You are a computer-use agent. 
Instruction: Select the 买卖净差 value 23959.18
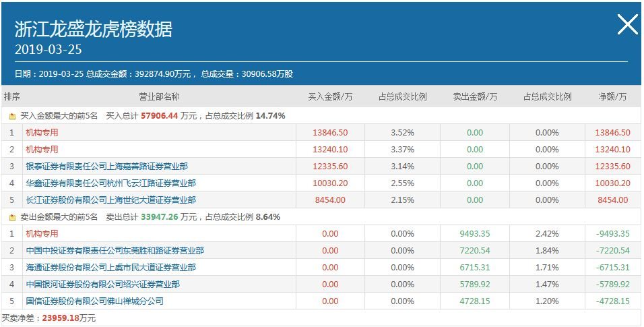(x=61, y=318)
